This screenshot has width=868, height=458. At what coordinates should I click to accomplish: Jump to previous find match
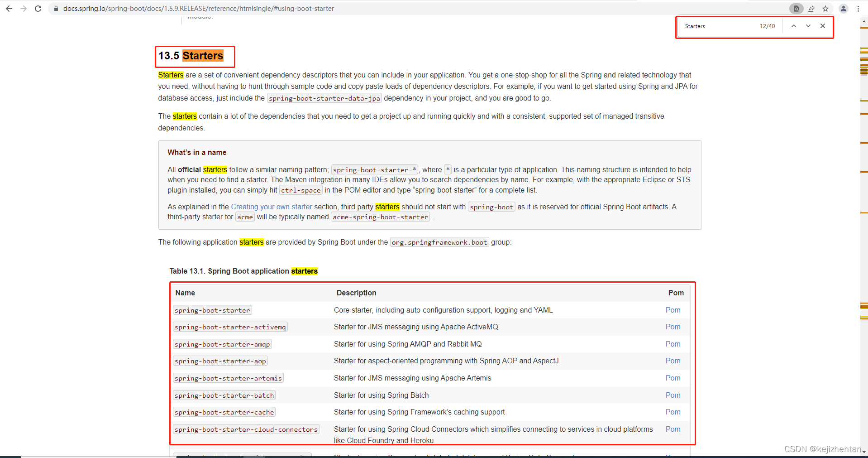click(x=794, y=26)
